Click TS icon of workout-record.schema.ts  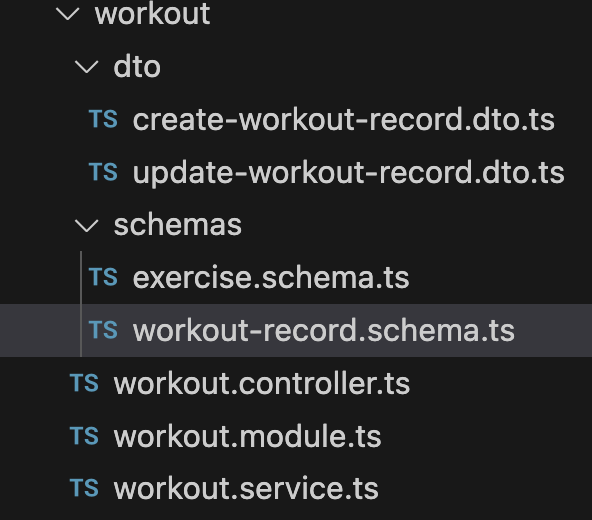click(x=103, y=330)
